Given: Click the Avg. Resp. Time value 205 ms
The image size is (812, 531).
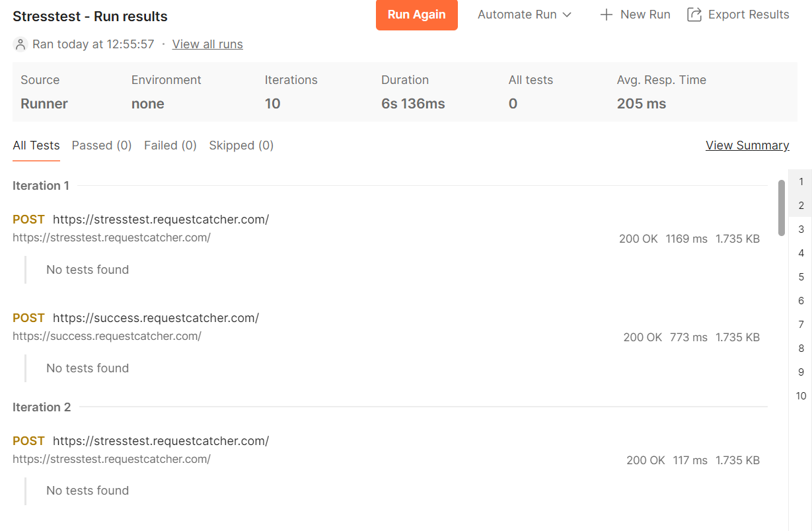Looking at the screenshot, I should point(642,104).
